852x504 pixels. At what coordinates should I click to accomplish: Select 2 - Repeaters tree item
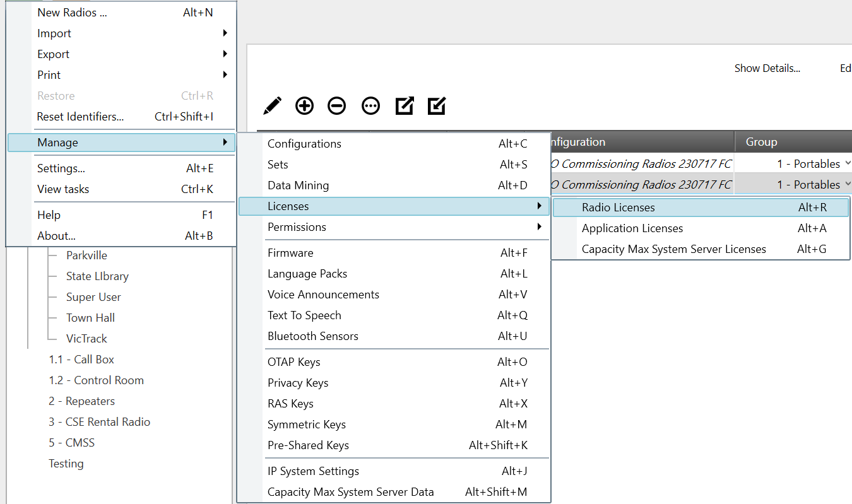82,401
